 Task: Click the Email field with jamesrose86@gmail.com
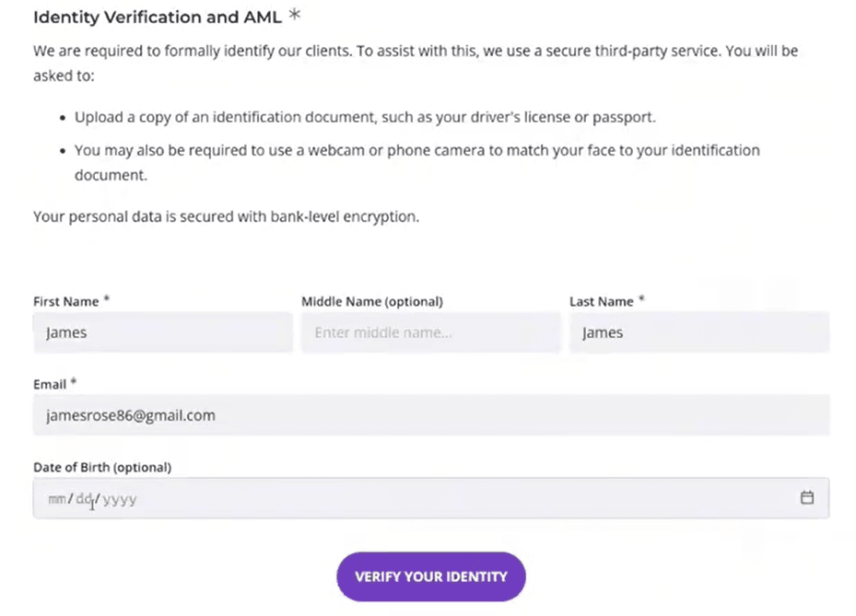click(430, 415)
